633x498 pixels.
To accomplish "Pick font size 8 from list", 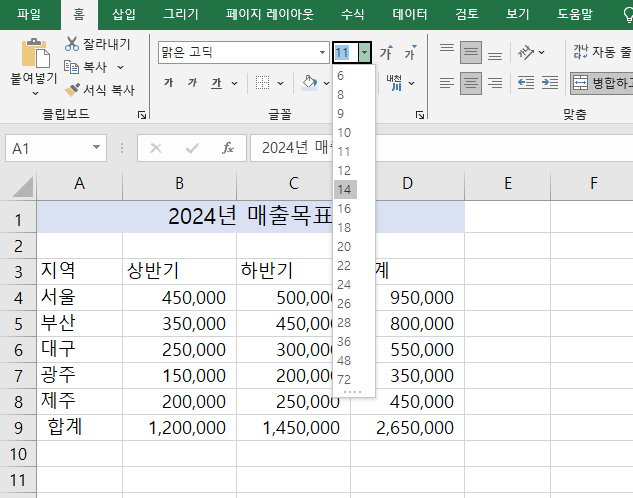I will click(341, 94).
